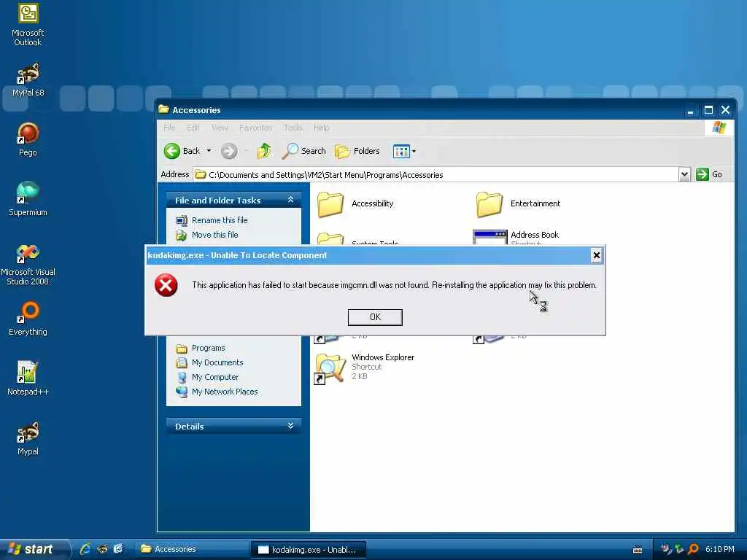Screen dimensions: 747x560
Task: Minimize the Accessories window
Action: coord(690,111)
